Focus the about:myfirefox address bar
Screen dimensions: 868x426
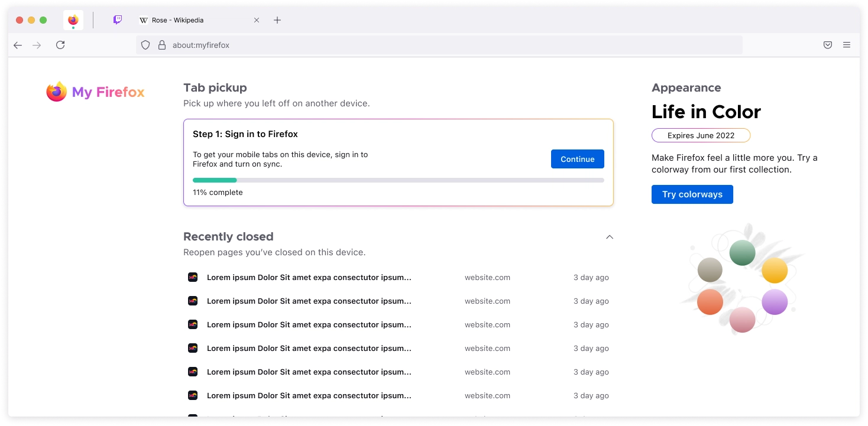[439, 45]
